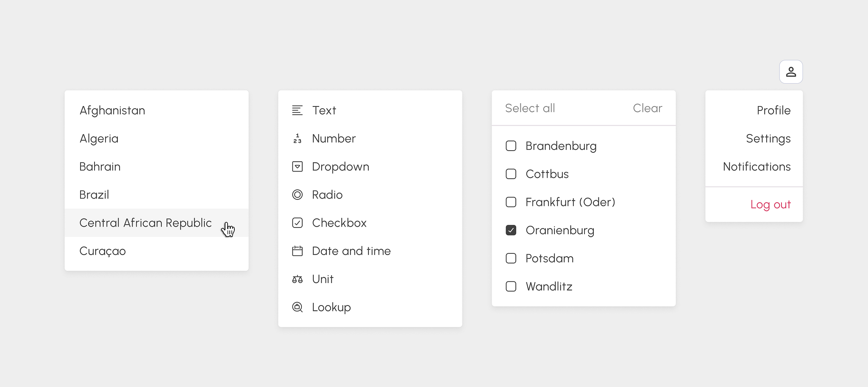This screenshot has width=868, height=387.
Task: Open the user account menu icon
Action: click(791, 72)
